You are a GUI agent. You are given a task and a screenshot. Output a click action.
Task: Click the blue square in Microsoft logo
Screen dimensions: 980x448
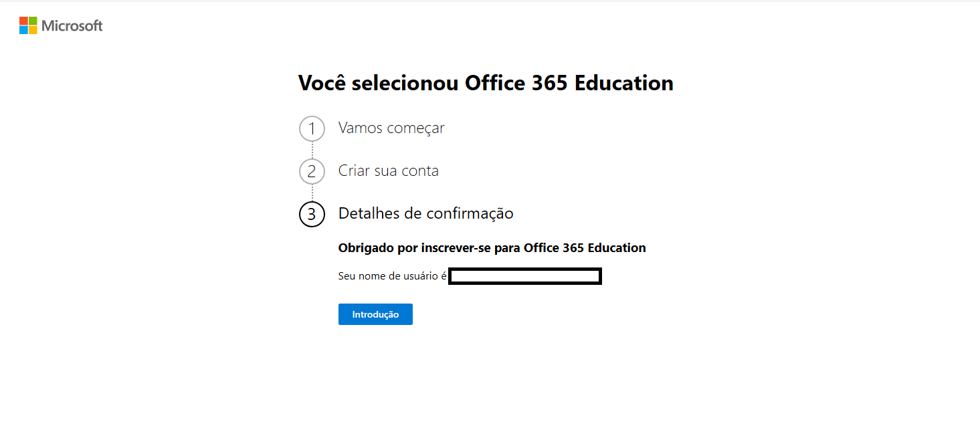[23, 29]
